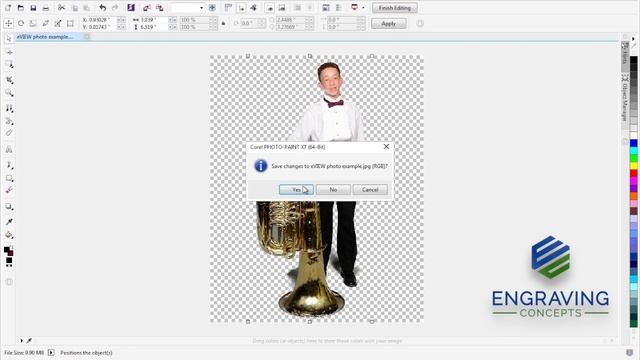Click Cancel in the save changes dialog
Image resolution: width=640 pixels, height=360 pixels.
(370, 190)
